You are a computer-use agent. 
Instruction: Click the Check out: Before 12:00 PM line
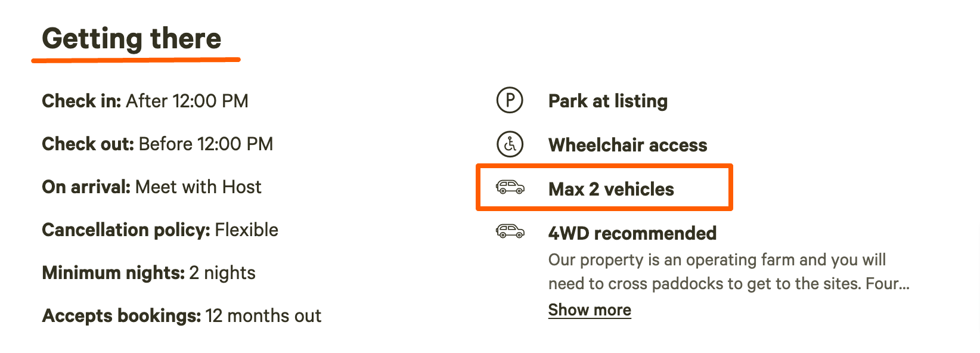pyautogui.click(x=157, y=144)
